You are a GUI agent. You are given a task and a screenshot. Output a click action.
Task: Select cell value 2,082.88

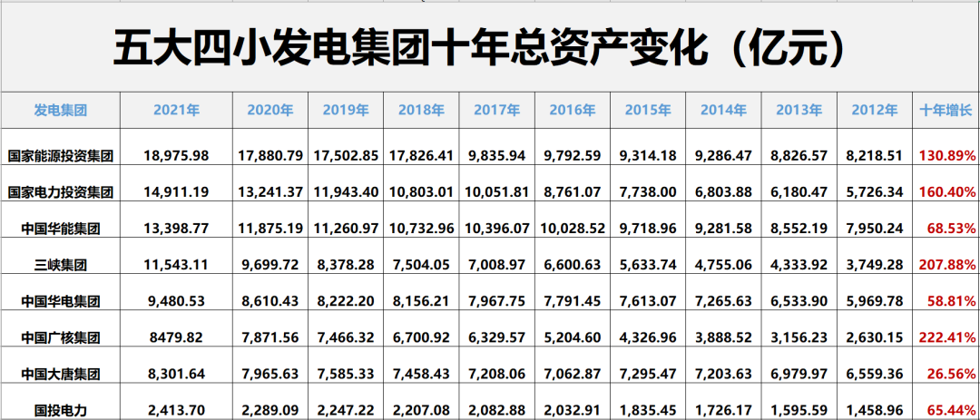point(497,410)
